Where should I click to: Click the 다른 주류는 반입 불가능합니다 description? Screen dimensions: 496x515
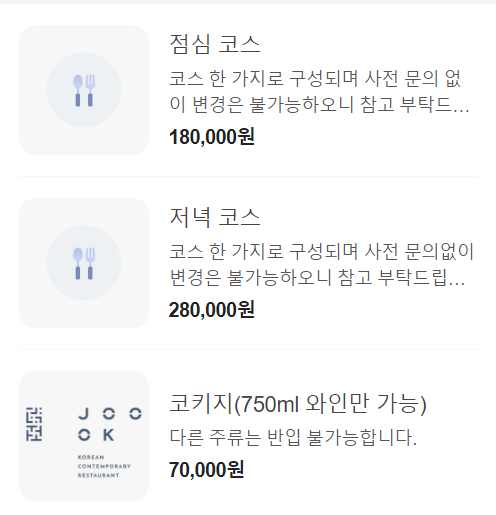coord(293,437)
